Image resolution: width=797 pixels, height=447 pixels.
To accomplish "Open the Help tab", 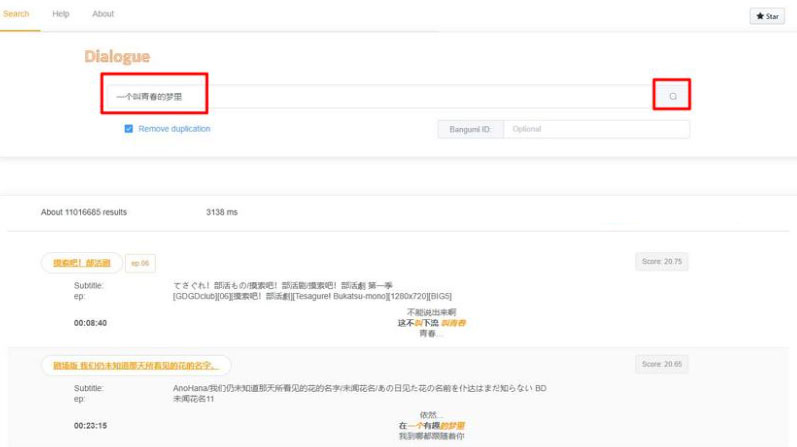I will (60, 14).
